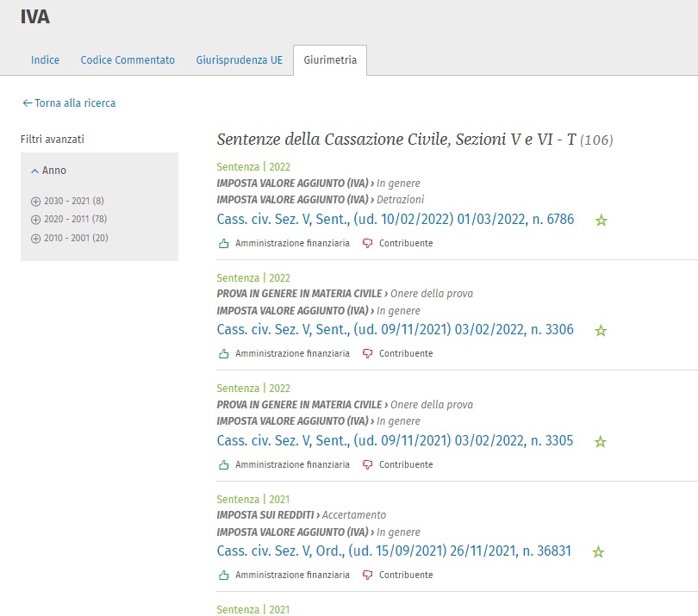Open sentence 01/03/2022, n. 6786

(x=395, y=220)
